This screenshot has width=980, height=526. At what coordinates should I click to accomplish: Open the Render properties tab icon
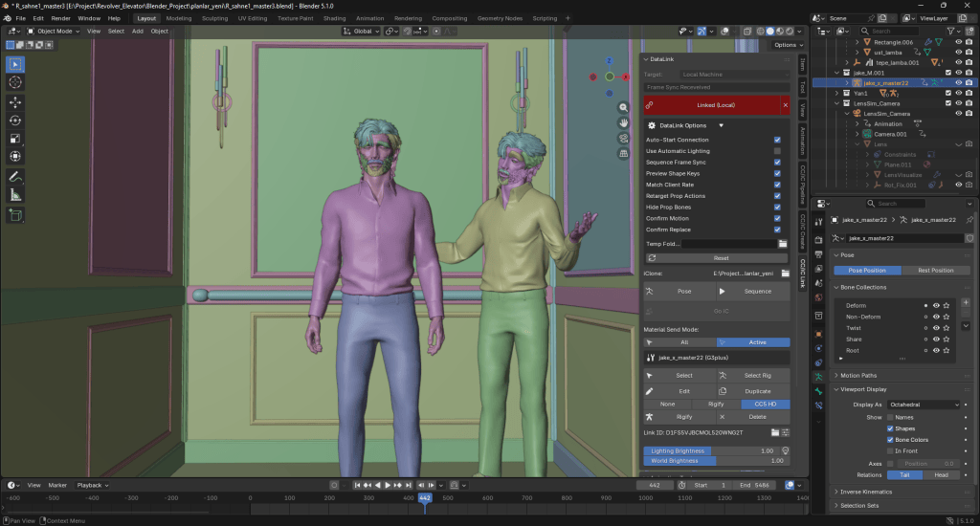point(819,240)
